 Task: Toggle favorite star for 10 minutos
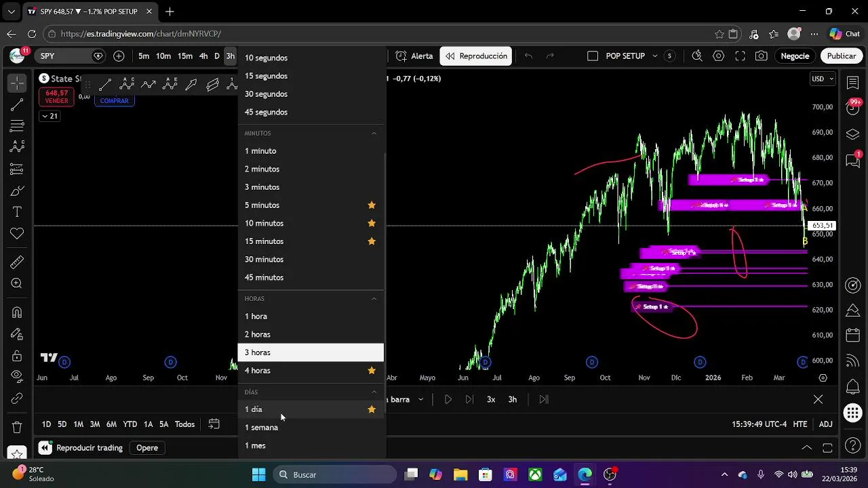click(x=372, y=224)
